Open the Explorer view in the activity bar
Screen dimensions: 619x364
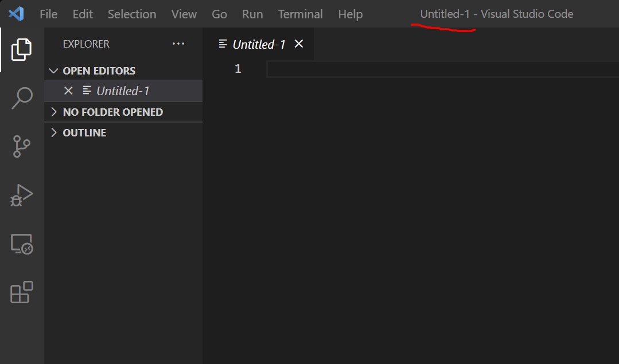tap(22, 49)
